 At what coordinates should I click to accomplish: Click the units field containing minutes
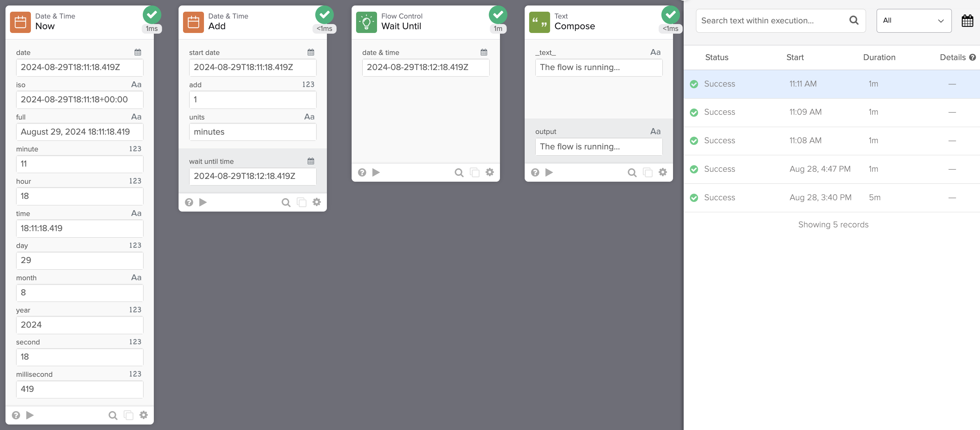click(x=253, y=132)
